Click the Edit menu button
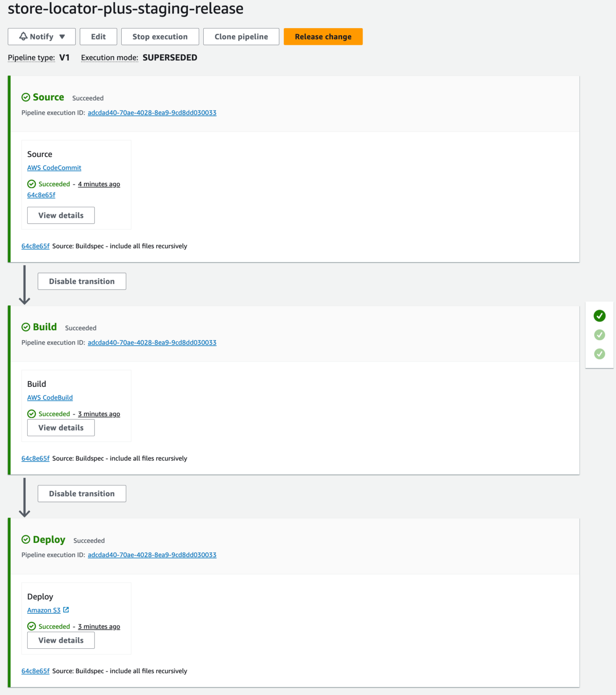 [x=98, y=37]
